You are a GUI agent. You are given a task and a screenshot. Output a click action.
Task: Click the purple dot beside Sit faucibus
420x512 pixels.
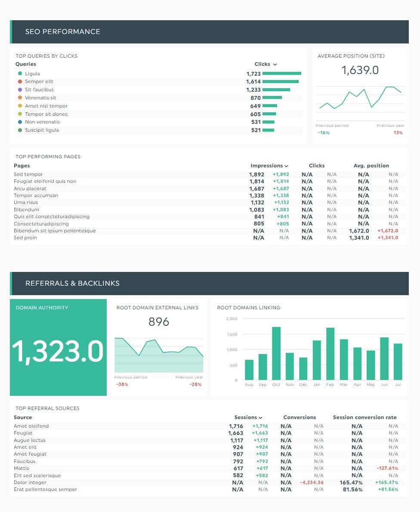[x=20, y=89]
